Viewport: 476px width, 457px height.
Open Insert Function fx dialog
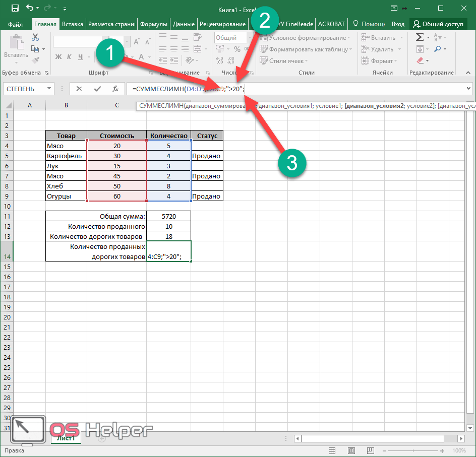click(115, 89)
